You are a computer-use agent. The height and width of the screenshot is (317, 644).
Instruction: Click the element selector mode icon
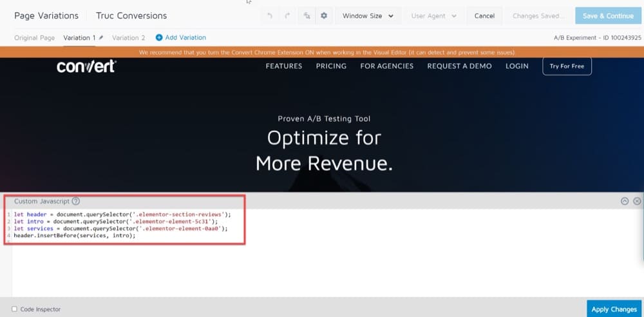pos(306,16)
